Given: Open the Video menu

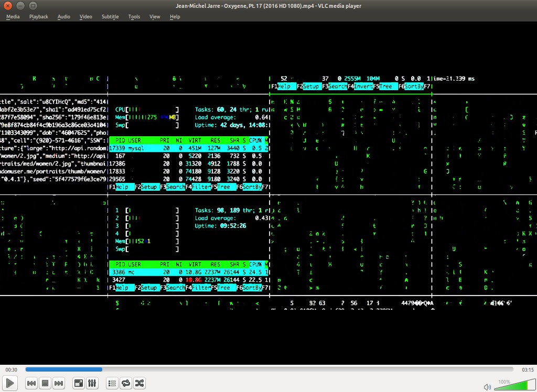Looking at the screenshot, I should point(85,16).
